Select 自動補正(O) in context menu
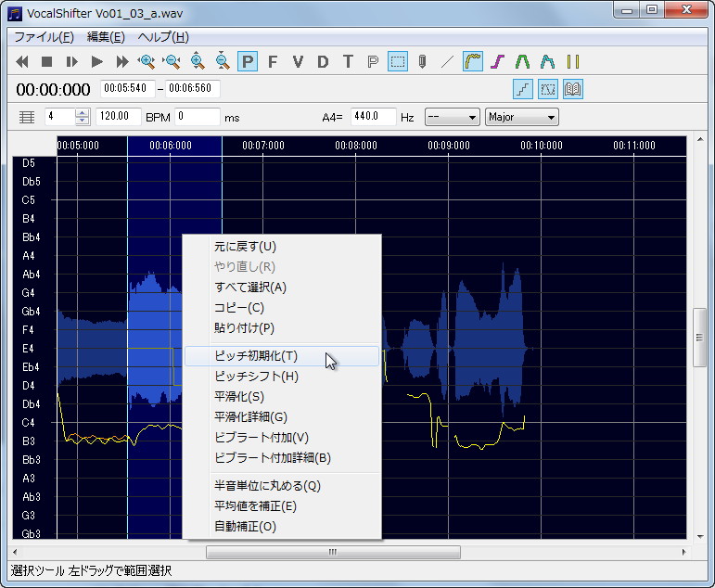The image size is (715, 588). pos(282,527)
